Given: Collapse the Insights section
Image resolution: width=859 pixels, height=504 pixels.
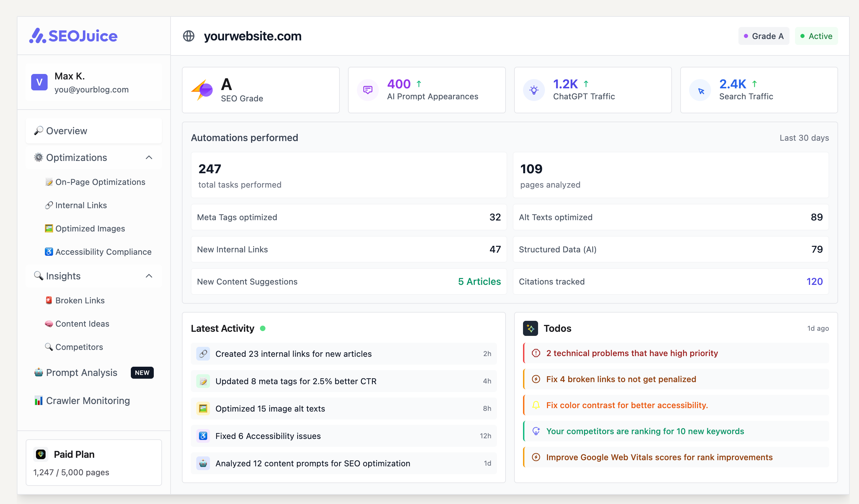Looking at the screenshot, I should tap(149, 276).
